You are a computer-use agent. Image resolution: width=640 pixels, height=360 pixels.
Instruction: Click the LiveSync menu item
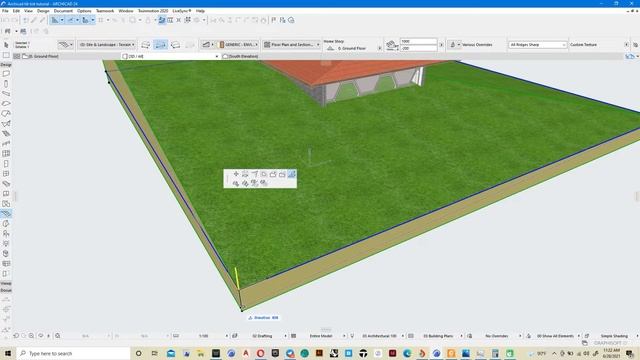[x=182, y=11]
